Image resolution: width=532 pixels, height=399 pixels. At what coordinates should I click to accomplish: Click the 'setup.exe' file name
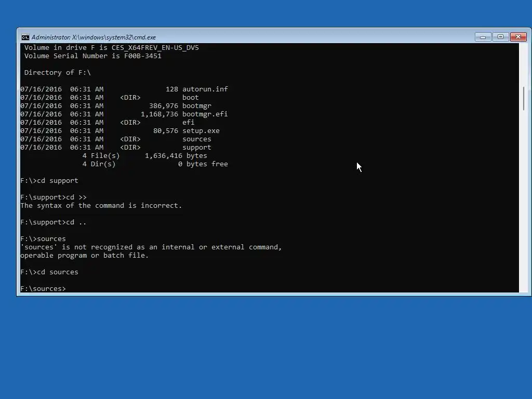pos(201,130)
